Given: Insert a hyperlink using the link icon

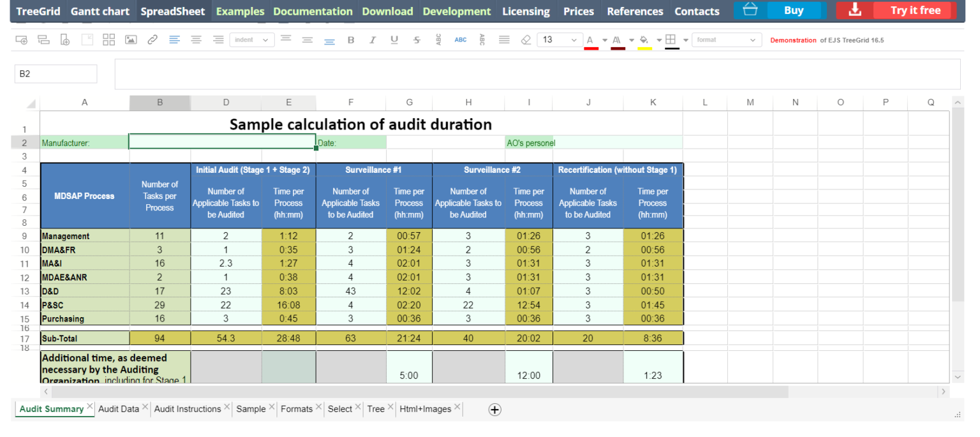Looking at the screenshot, I should 152,39.
